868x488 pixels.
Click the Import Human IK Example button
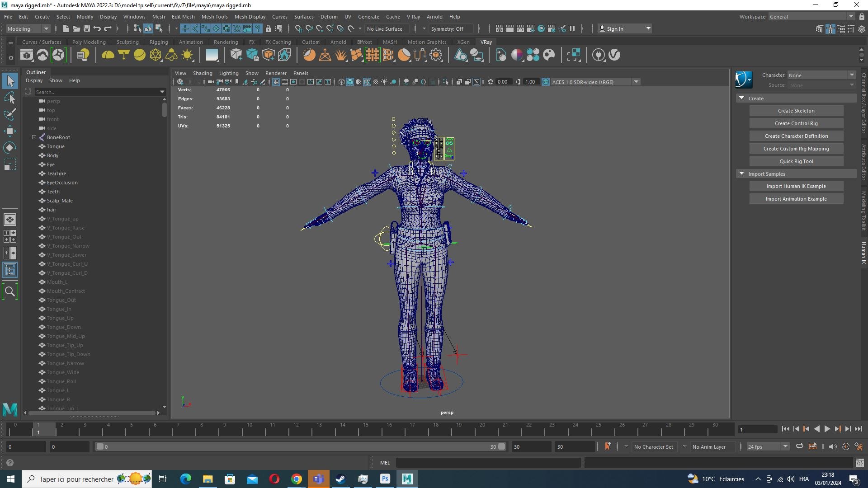(796, 186)
